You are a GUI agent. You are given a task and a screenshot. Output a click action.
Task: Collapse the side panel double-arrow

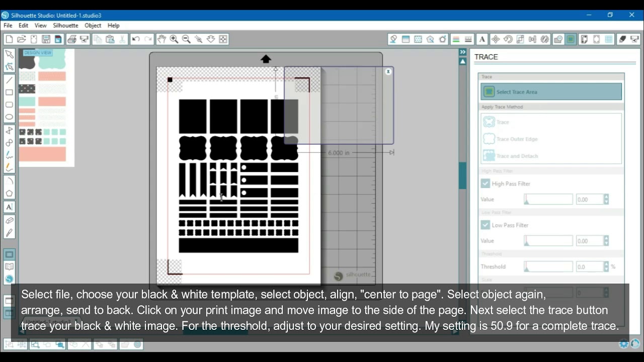(462, 52)
